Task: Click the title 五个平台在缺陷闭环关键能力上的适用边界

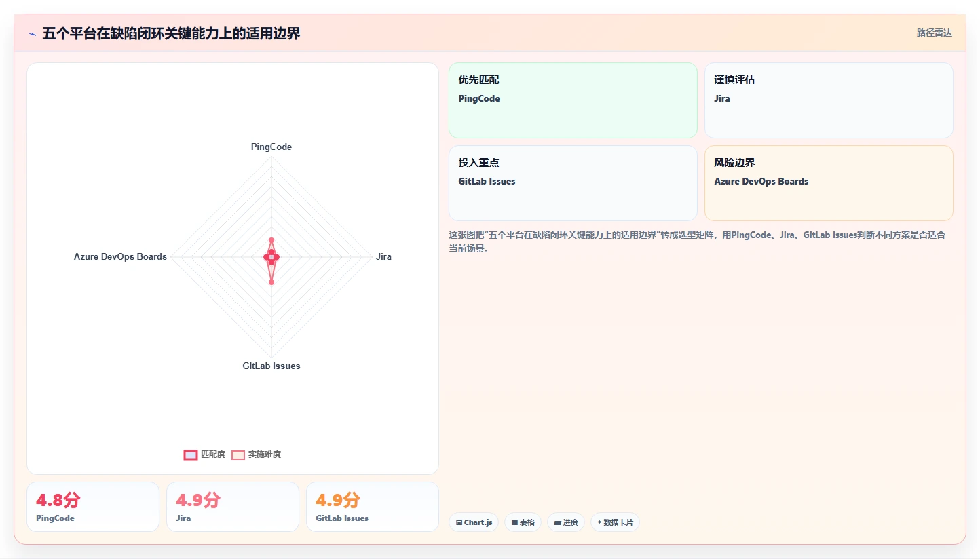Action: 171,34
